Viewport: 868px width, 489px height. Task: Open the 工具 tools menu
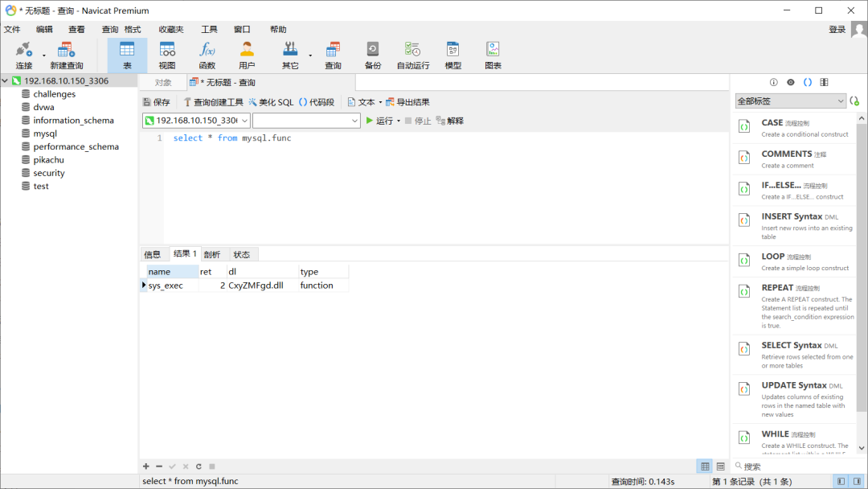click(x=209, y=29)
